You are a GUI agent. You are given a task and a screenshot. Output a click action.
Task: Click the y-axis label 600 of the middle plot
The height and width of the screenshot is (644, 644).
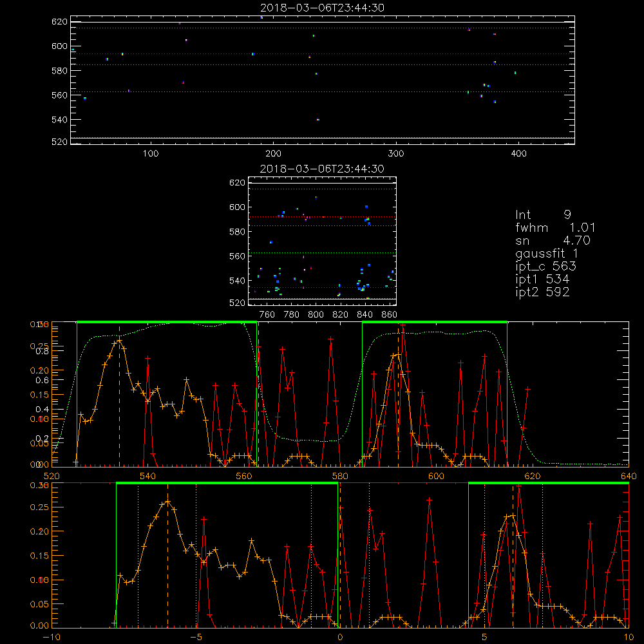point(238,207)
